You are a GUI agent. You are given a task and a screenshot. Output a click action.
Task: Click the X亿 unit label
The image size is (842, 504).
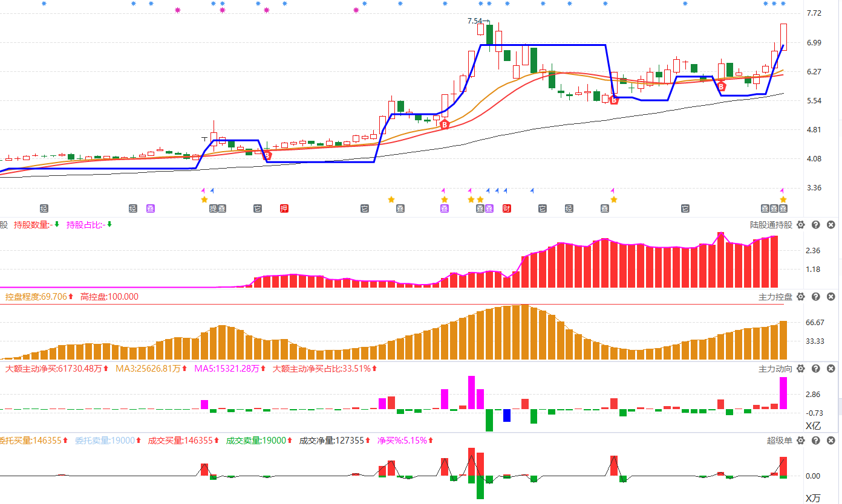pyautogui.click(x=813, y=426)
